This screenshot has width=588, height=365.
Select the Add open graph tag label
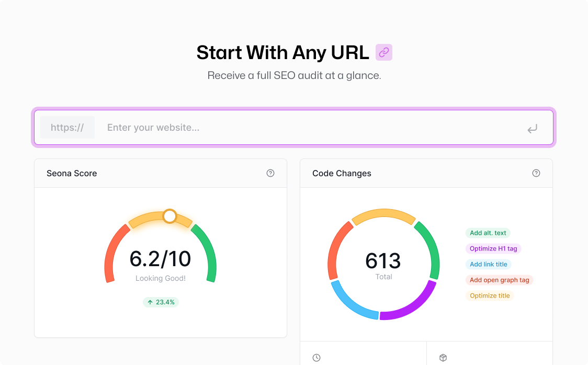[499, 280]
